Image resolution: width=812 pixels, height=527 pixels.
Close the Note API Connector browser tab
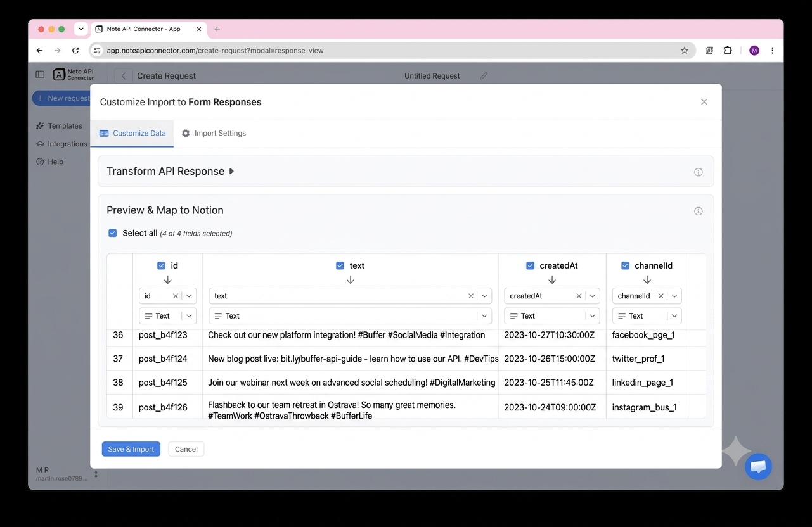click(x=198, y=29)
